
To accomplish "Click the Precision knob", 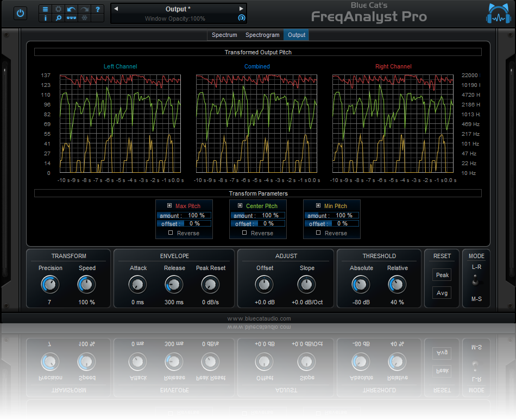I will (50, 285).
